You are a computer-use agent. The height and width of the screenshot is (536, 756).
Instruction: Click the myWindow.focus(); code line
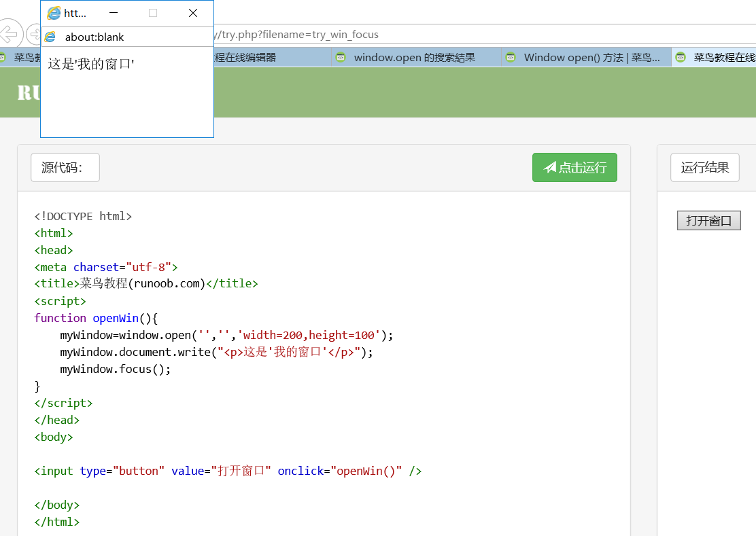(115, 370)
